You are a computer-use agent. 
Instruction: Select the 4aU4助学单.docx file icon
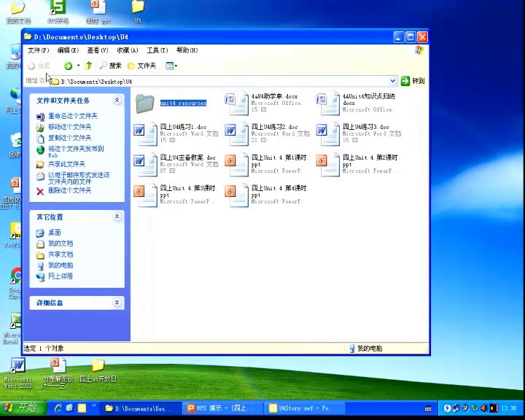coord(236,103)
